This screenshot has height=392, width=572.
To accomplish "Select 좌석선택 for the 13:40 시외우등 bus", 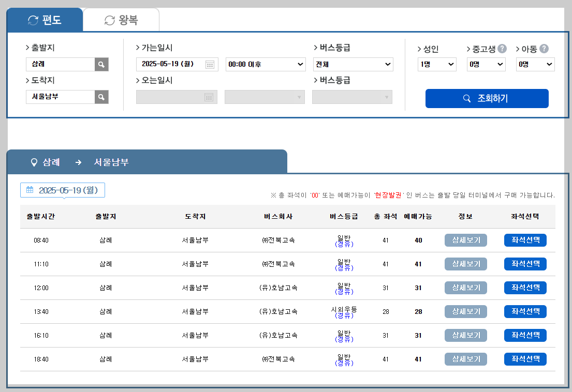I will 525,311.
